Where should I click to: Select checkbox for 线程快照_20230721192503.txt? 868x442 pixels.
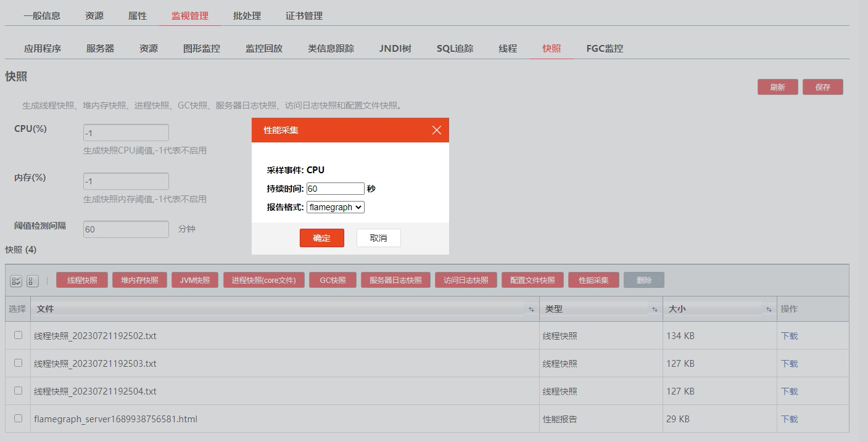18,363
